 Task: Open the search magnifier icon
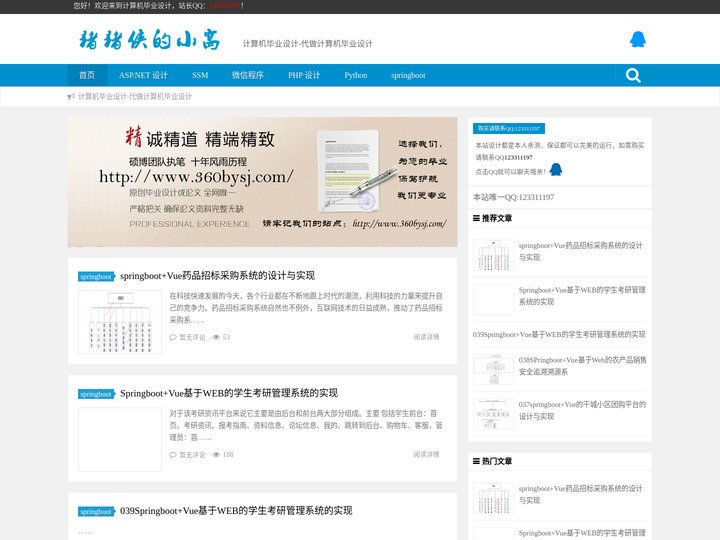[633, 75]
